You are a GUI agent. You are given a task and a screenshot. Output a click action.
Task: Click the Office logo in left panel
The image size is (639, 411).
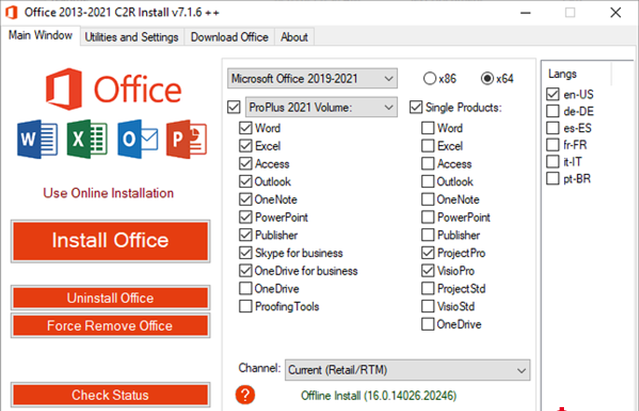click(110, 88)
